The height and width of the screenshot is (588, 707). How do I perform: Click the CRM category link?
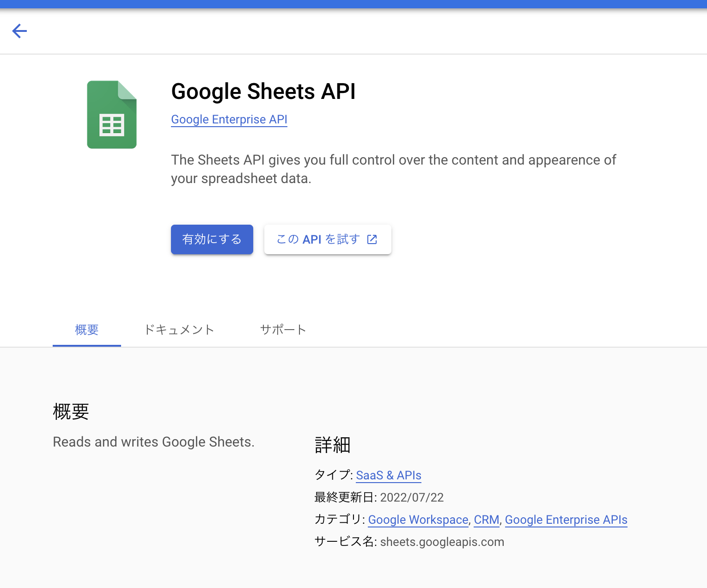click(486, 520)
